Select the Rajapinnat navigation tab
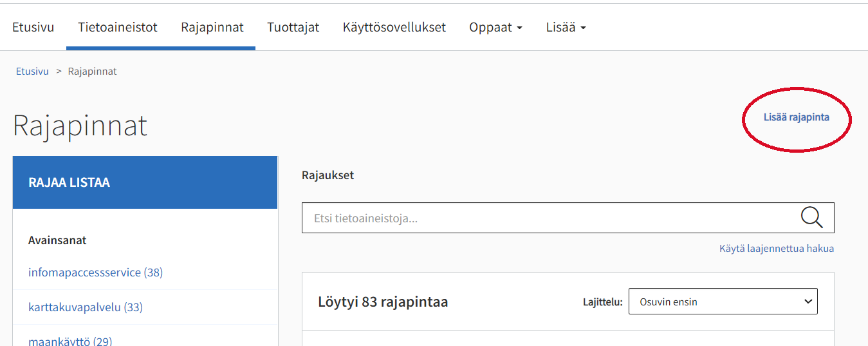The width and height of the screenshot is (868, 346). pos(212,28)
